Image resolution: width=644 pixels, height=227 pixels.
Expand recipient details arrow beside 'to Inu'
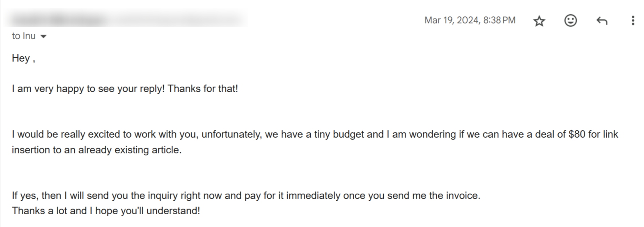pyautogui.click(x=44, y=37)
